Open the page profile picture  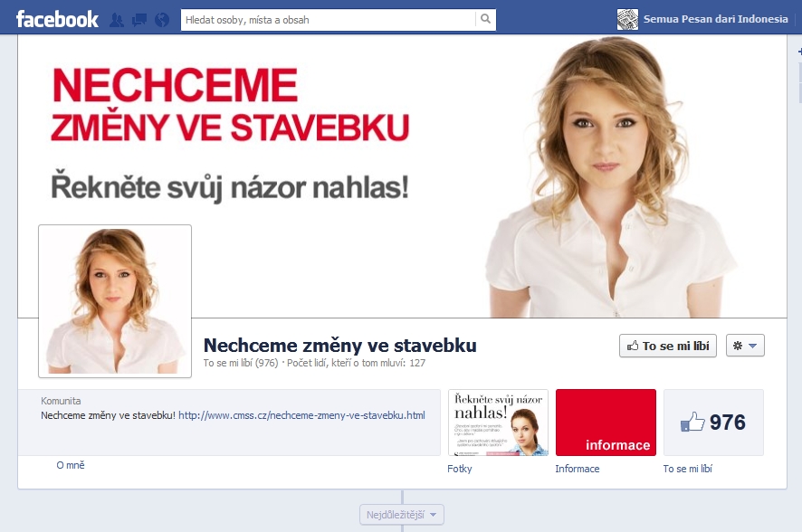pyautogui.click(x=115, y=300)
